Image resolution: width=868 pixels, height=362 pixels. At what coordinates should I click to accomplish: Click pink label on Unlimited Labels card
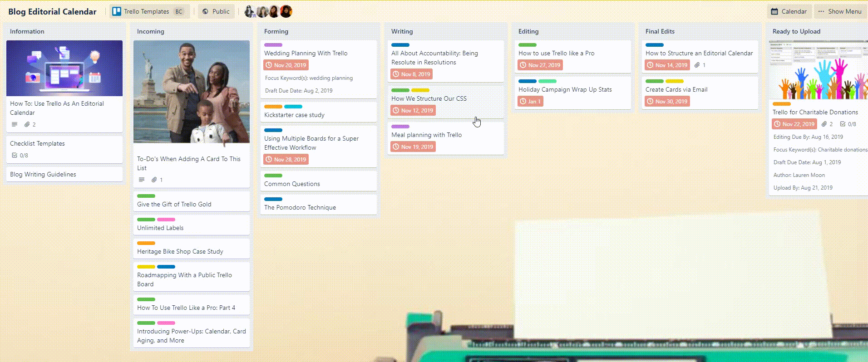(x=166, y=220)
